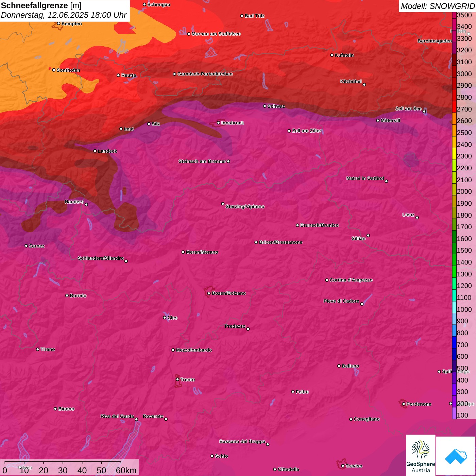Screen dimensions: 476x476
Task: Click the Zell am Ziller label
Action: click(307, 131)
